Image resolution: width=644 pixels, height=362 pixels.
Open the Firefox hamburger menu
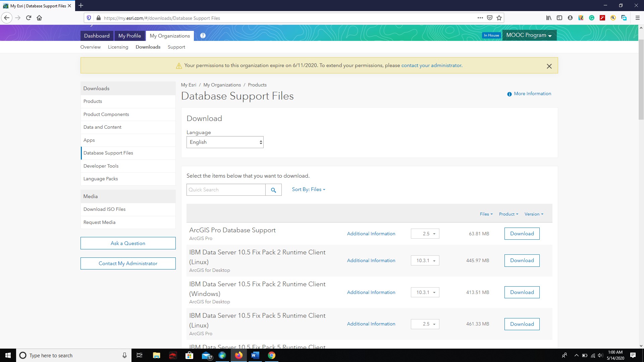click(x=638, y=18)
